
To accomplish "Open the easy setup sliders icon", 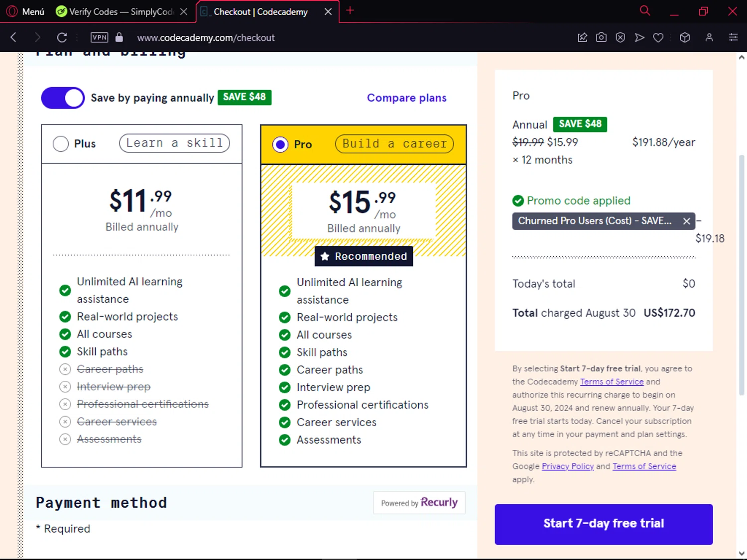I will coord(733,37).
